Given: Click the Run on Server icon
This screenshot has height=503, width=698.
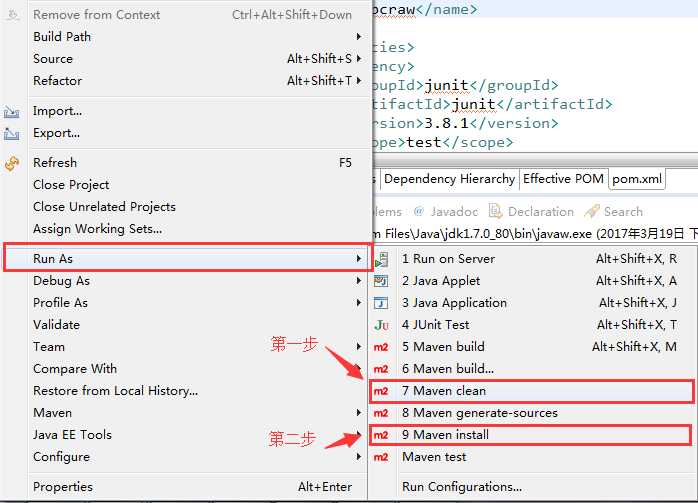Looking at the screenshot, I should (x=381, y=259).
